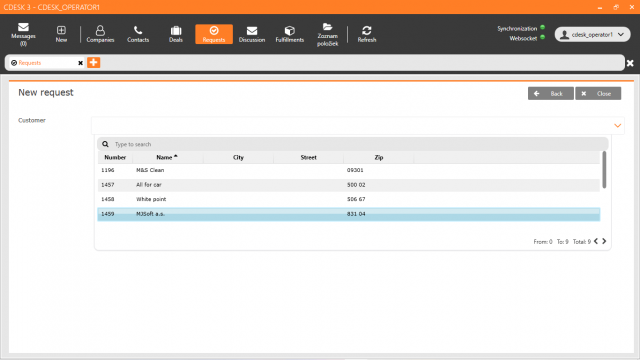Close the Requests tab with x
The width and height of the screenshot is (640, 360).
click(80, 63)
